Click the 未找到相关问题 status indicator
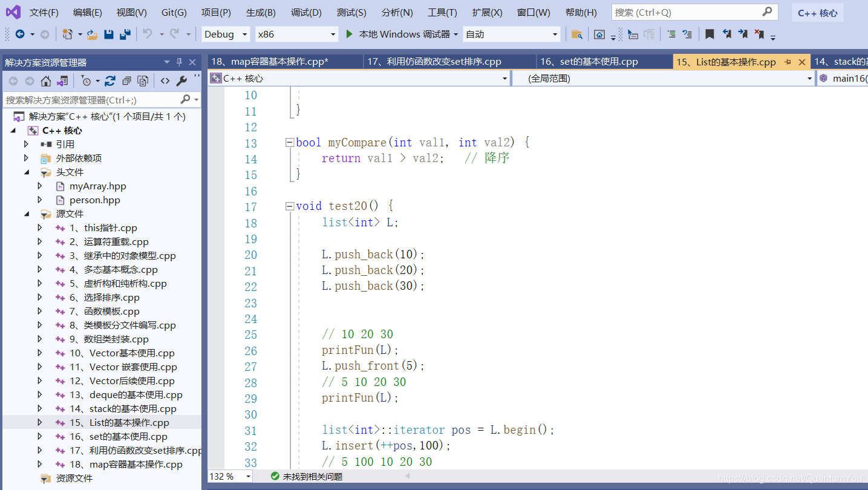 (x=307, y=477)
